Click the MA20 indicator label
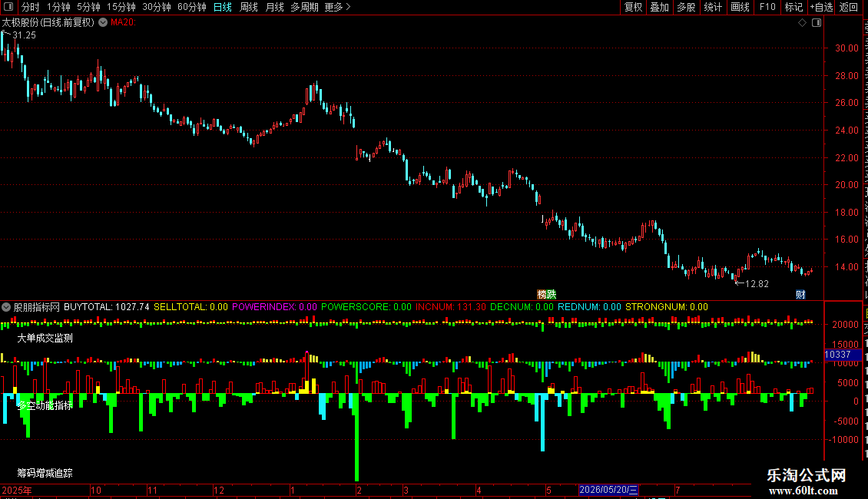The height and width of the screenshot is (499, 868). [x=123, y=22]
